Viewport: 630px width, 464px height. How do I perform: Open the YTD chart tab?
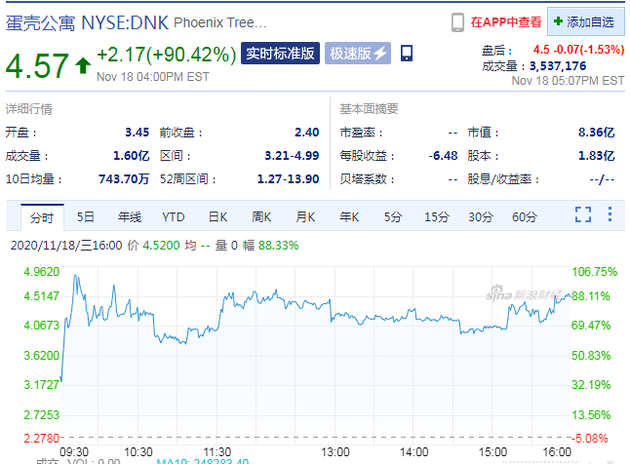point(173,217)
